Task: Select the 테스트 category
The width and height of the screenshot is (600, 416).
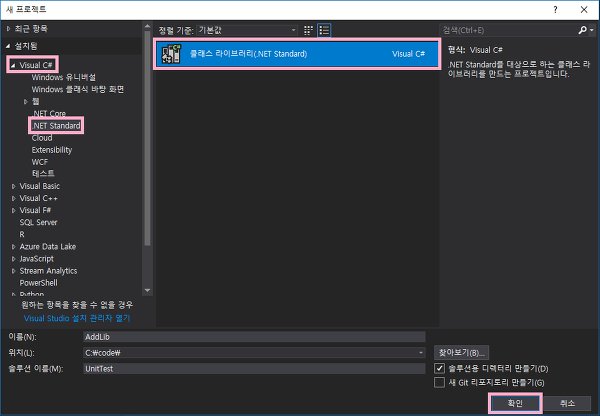Action: click(x=43, y=174)
